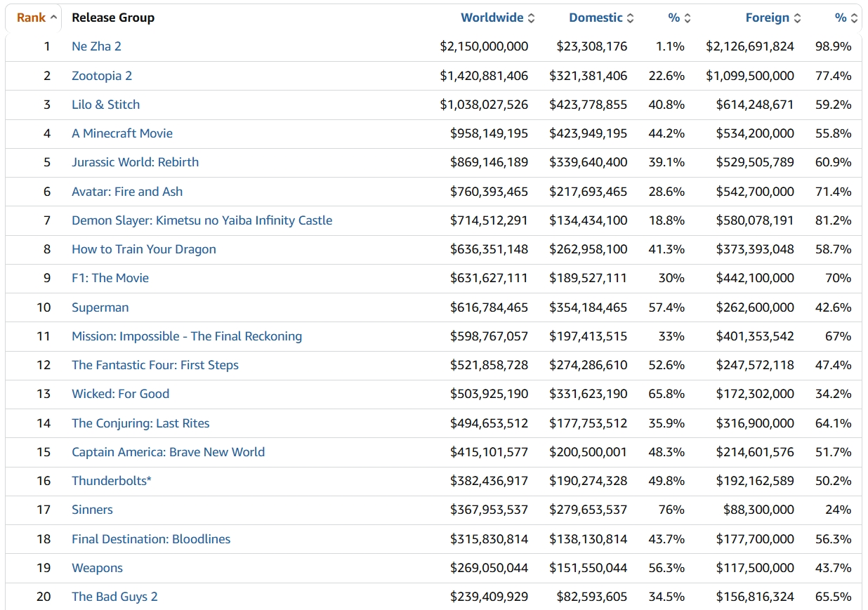Sort by Domestic gross column
Screen dimensions: 868x610
pos(596,18)
